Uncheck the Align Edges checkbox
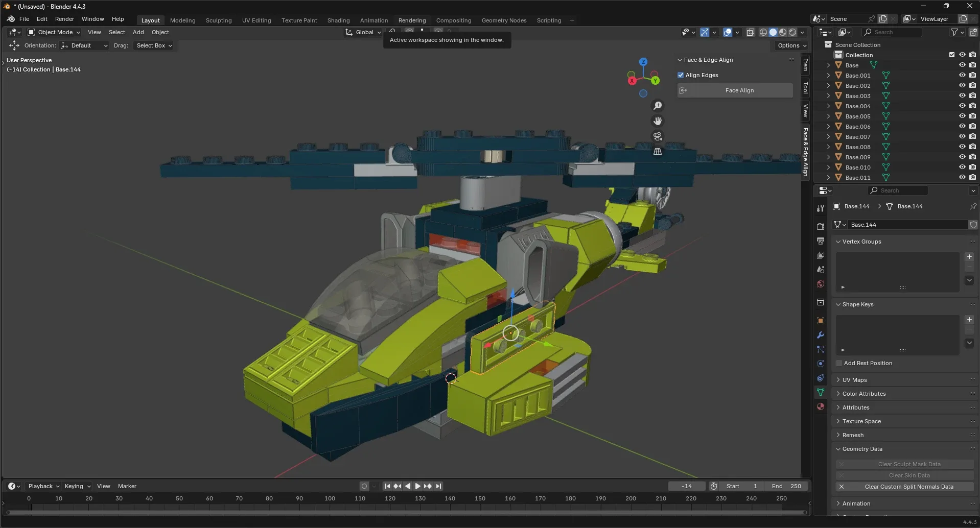 (681, 75)
